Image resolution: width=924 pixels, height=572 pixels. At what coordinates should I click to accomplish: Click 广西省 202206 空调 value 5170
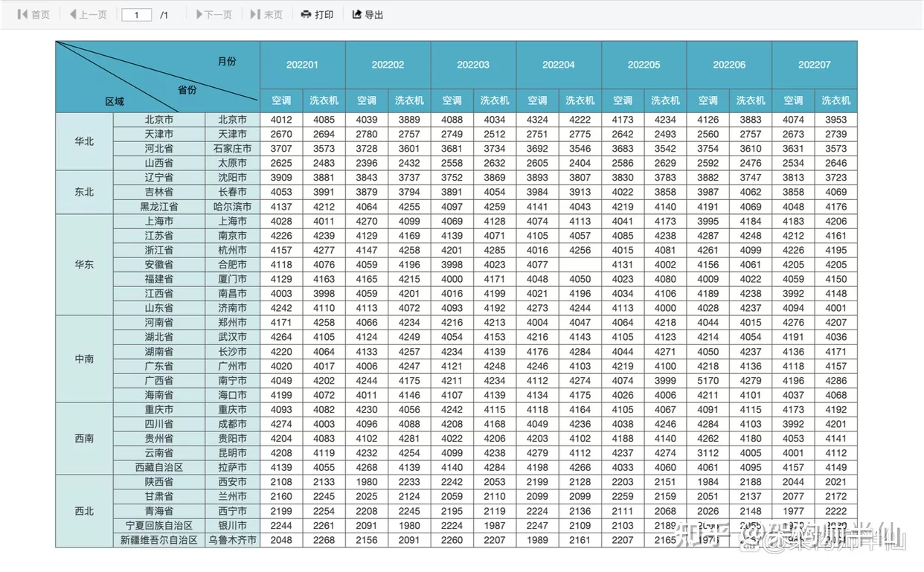pos(708,381)
